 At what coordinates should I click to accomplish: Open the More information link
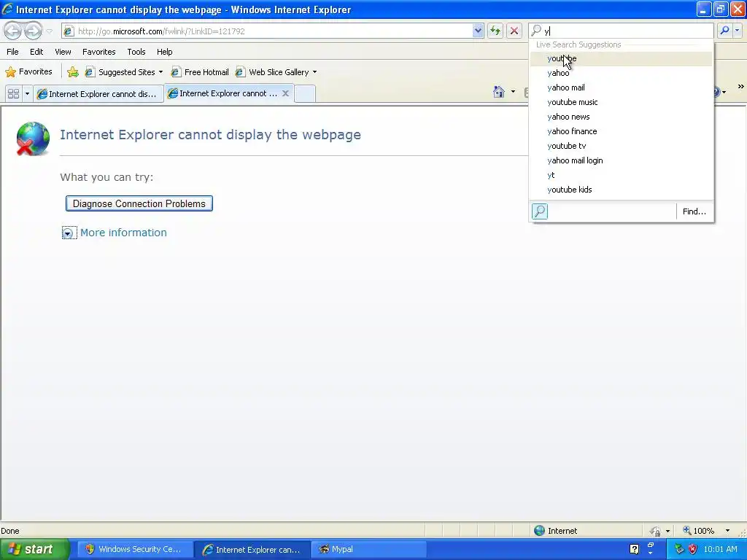123,233
